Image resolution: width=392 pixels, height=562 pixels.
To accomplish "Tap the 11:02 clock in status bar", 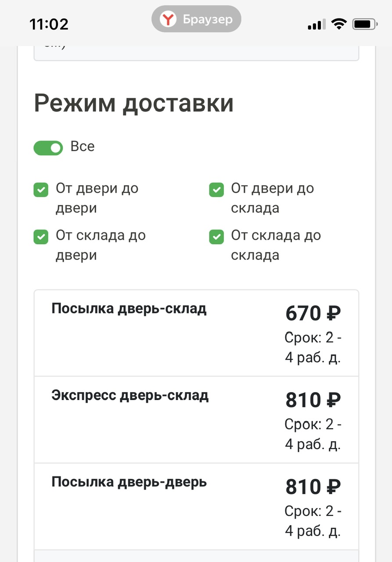I will pos(49,24).
